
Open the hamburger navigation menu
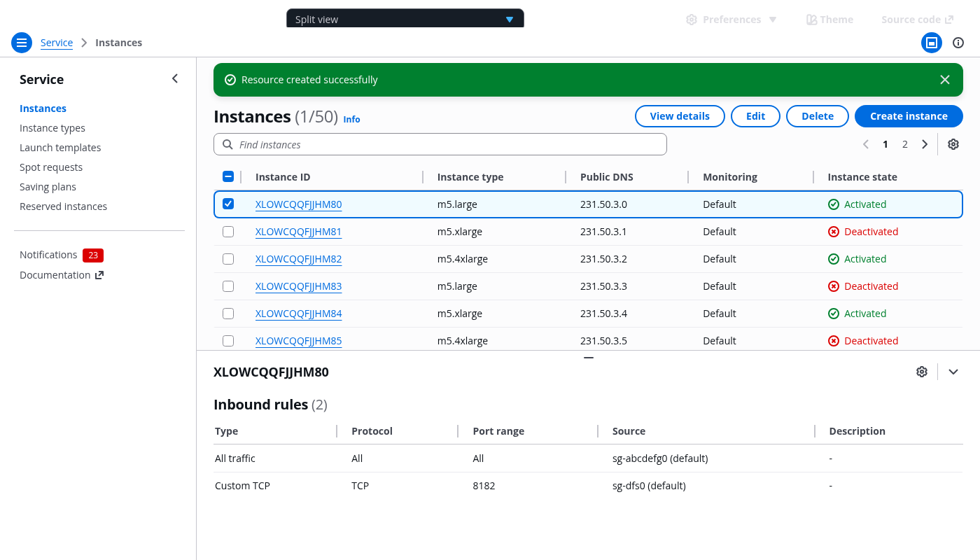click(x=22, y=43)
